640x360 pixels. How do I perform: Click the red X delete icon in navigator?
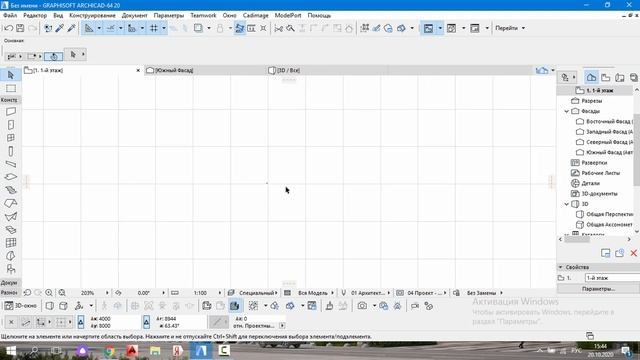(x=633, y=253)
